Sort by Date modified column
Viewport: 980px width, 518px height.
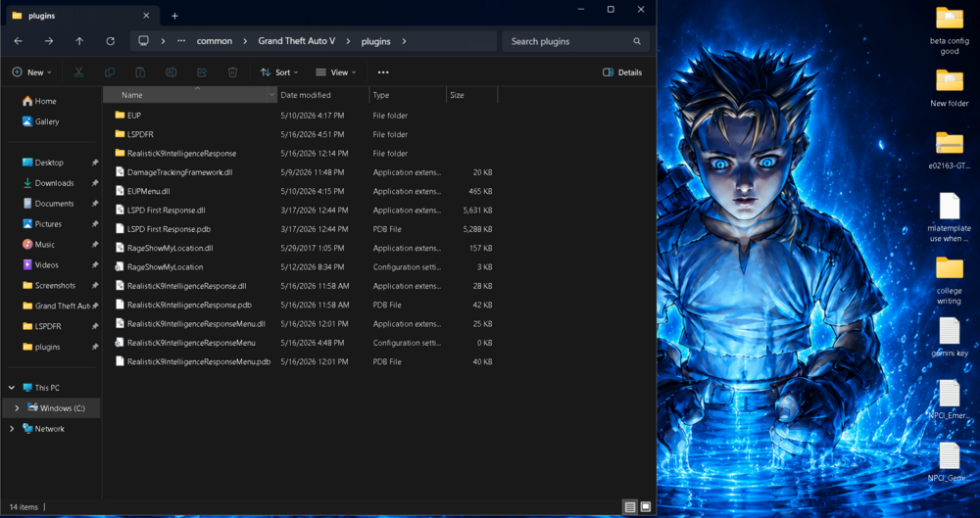(x=323, y=95)
